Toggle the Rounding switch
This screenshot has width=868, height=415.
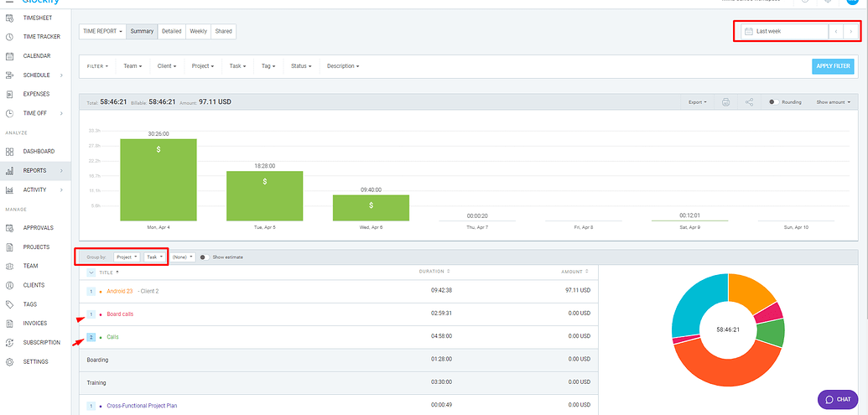774,102
